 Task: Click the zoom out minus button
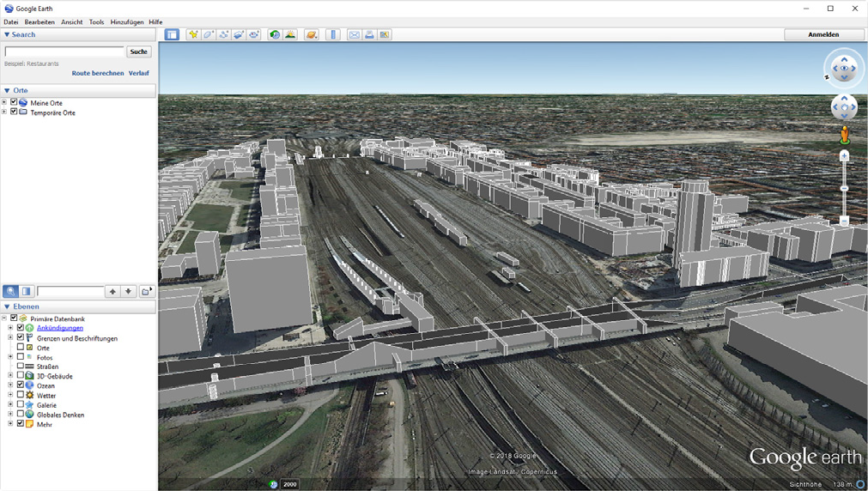844,221
